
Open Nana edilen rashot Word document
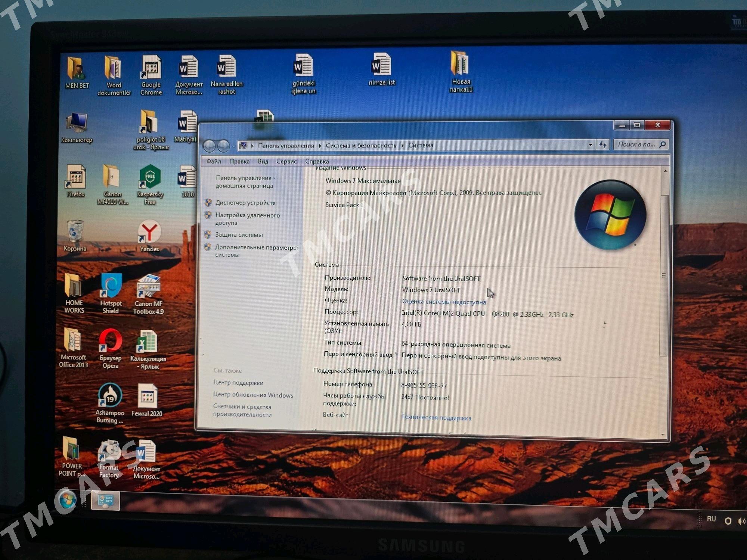(x=226, y=74)
